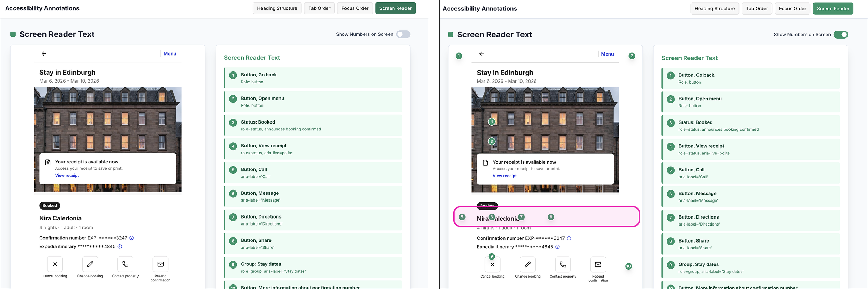
Task: Click 'Stay in Edinburgh' heading in left panel
Action: tap(67, 73)
